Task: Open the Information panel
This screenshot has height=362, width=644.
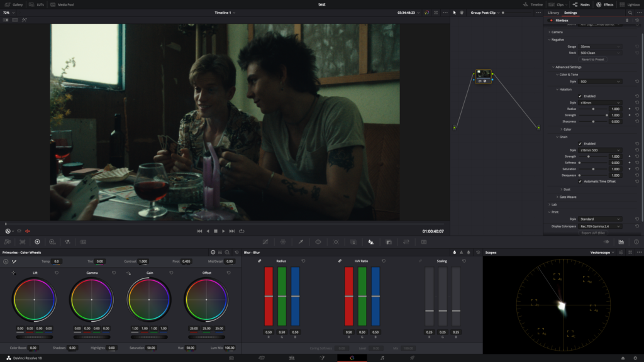Action: 636,242
